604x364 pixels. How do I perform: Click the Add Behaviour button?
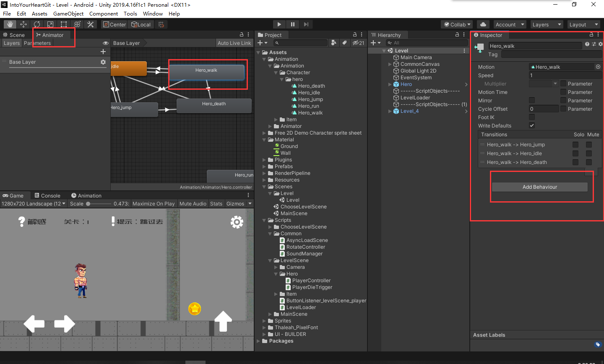[x=539, y=187]
